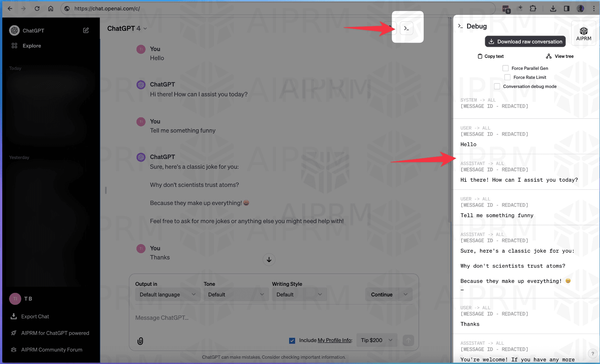The width and height of the screenshot is (600, 364).
Task: Enable Force Rate Limit checkbox
Action: coord(507,77)
